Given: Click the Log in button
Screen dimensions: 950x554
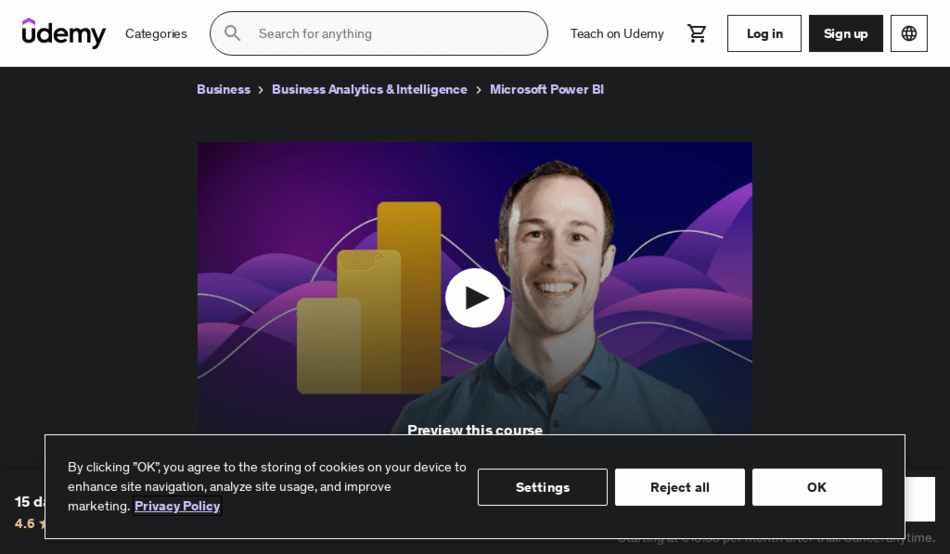Looking at the screenshot, I should (x=764, y=33).
